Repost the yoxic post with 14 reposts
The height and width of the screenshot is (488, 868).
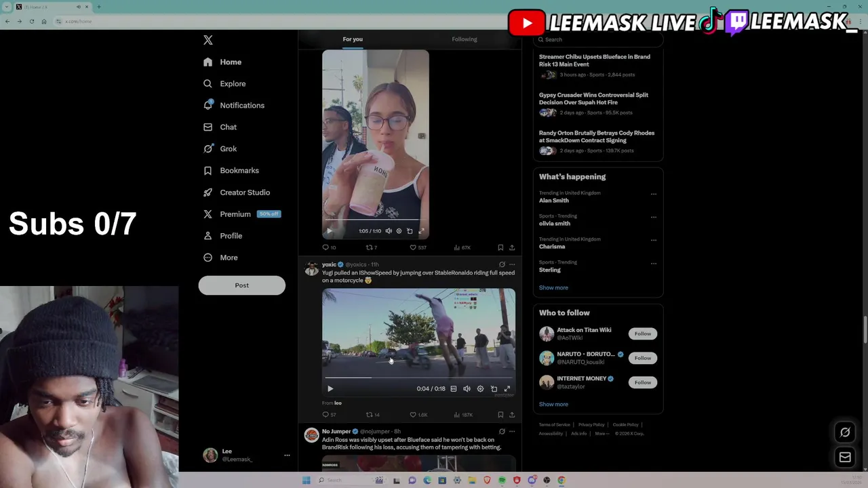point(373,415)
